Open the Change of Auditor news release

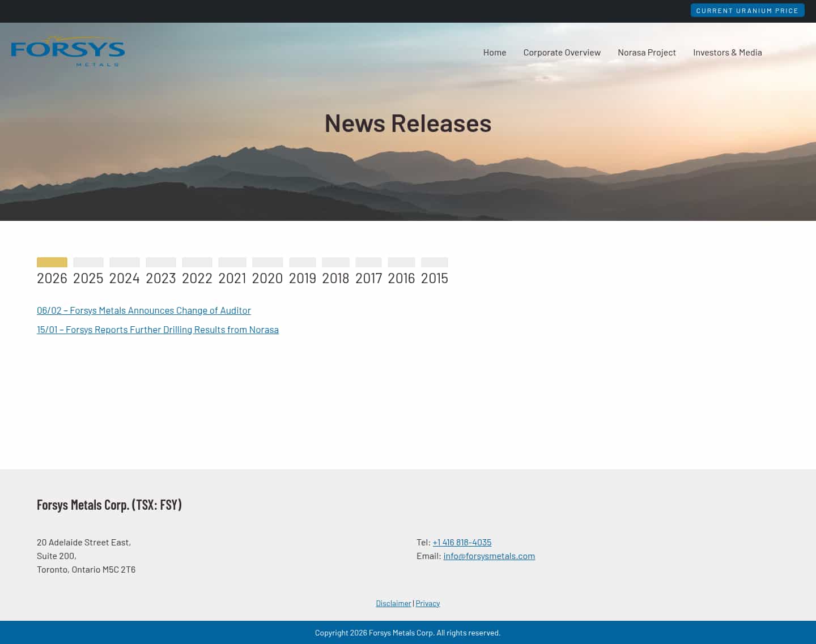[x=143, y=310]
